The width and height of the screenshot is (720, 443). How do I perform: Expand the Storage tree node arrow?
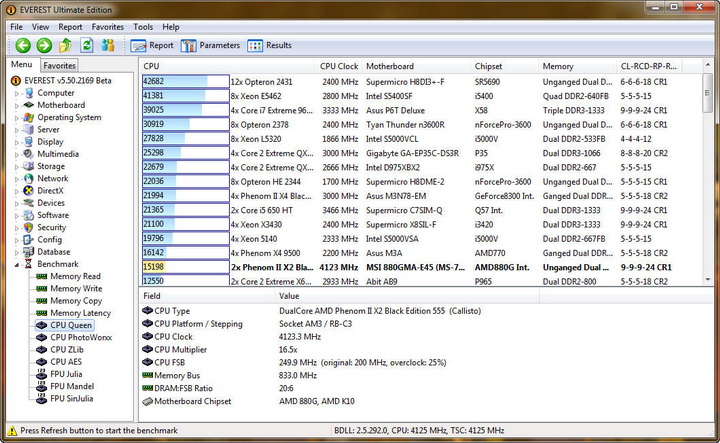17,167
